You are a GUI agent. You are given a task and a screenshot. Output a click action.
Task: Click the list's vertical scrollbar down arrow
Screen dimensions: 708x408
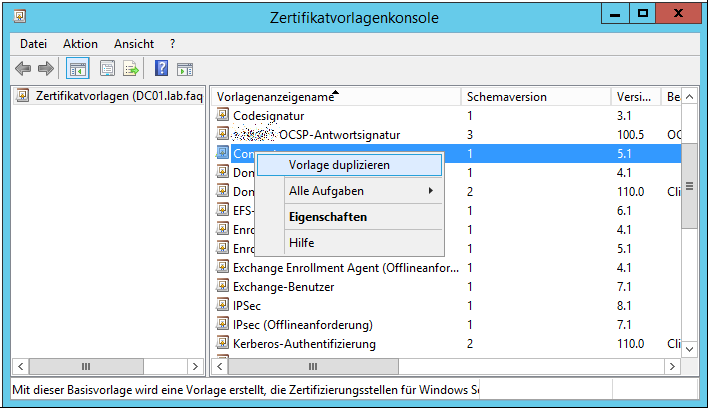pos(689,349)
